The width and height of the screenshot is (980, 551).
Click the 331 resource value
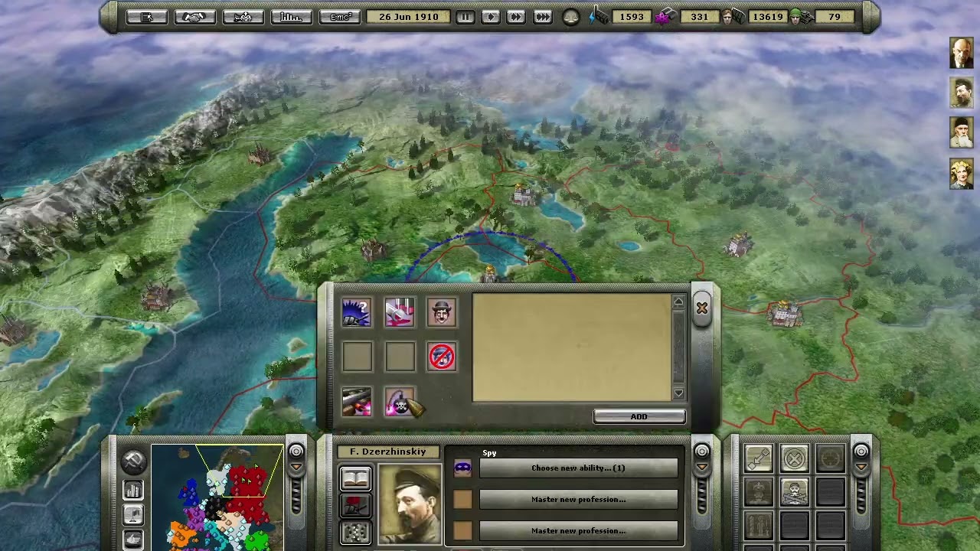tap(699, 17)
